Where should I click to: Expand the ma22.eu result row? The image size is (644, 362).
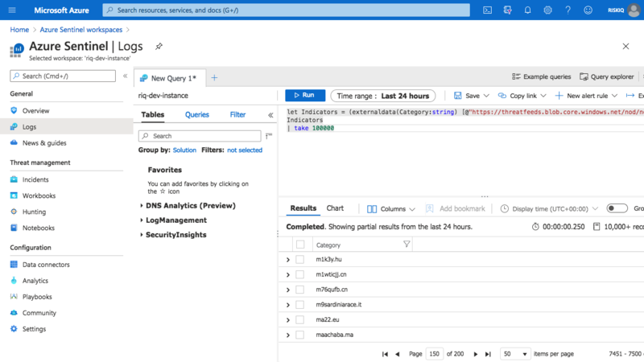click(288, 320)
